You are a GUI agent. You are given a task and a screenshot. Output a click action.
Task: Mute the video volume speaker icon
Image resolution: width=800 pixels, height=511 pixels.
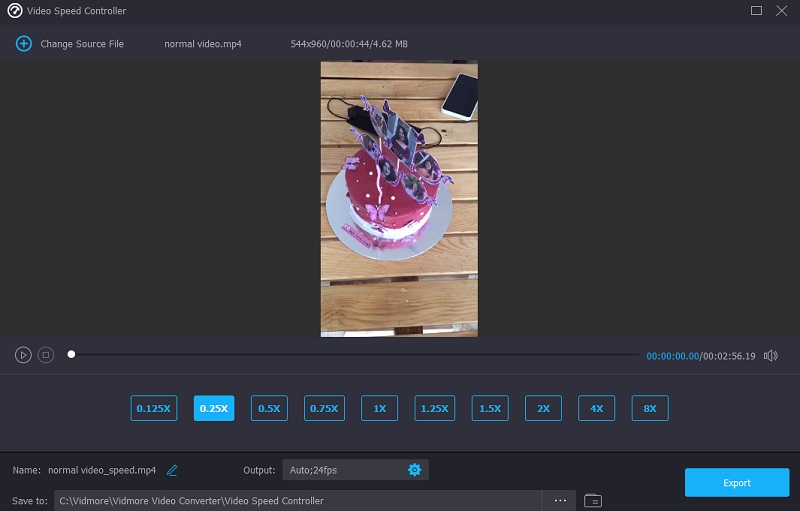point(770,355)
